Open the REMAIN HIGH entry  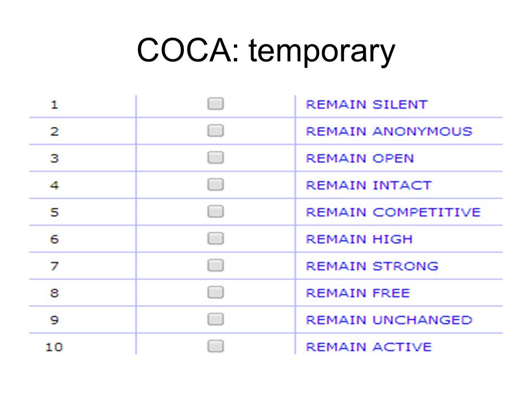359,239
